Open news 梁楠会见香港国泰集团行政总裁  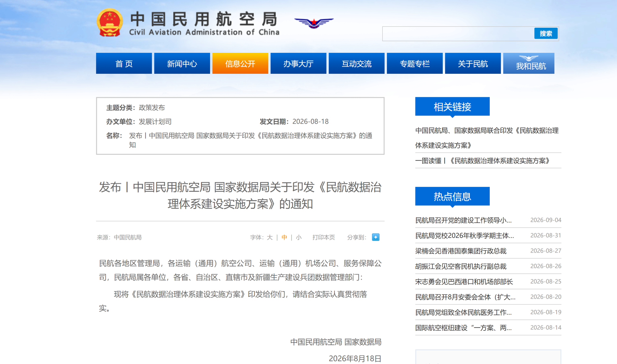[x=461, y=251]
